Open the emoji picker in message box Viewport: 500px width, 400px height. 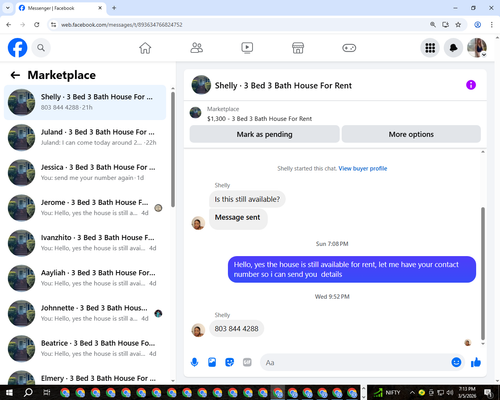point(456,362)
